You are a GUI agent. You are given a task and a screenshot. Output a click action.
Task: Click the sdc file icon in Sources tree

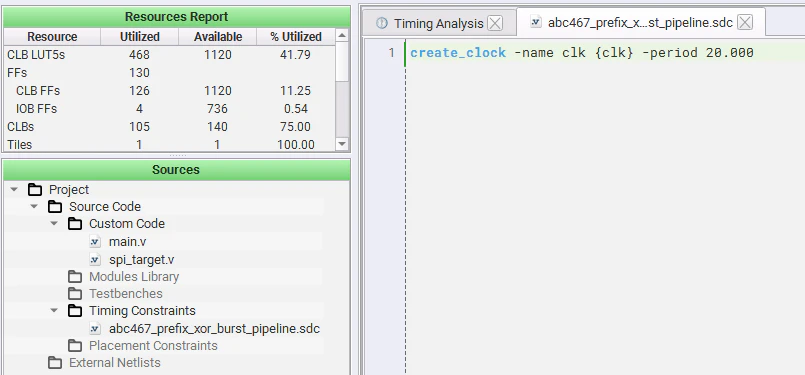(x=95, y=329)
